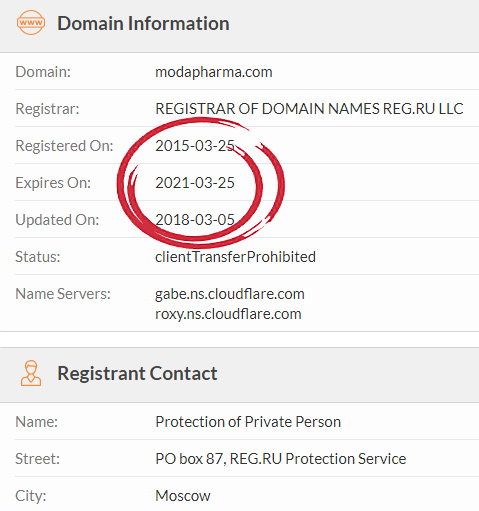This screenshot has height=511, width=479.
Task: Click the PO box 87 street value
Action: pos(281,459)
